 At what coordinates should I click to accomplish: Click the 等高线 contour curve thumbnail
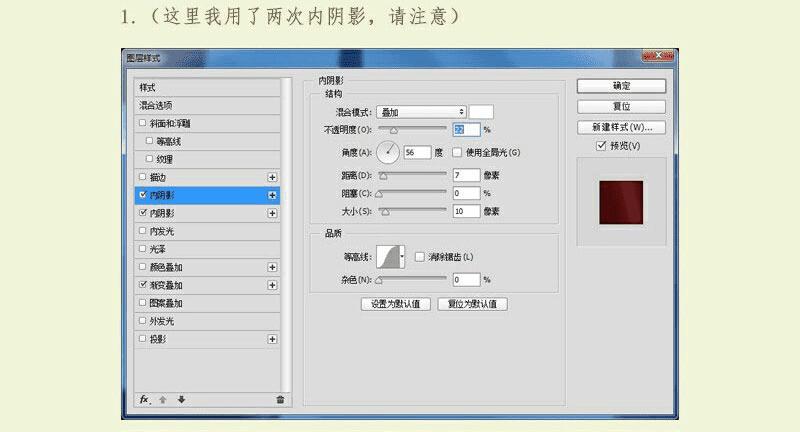388,257
